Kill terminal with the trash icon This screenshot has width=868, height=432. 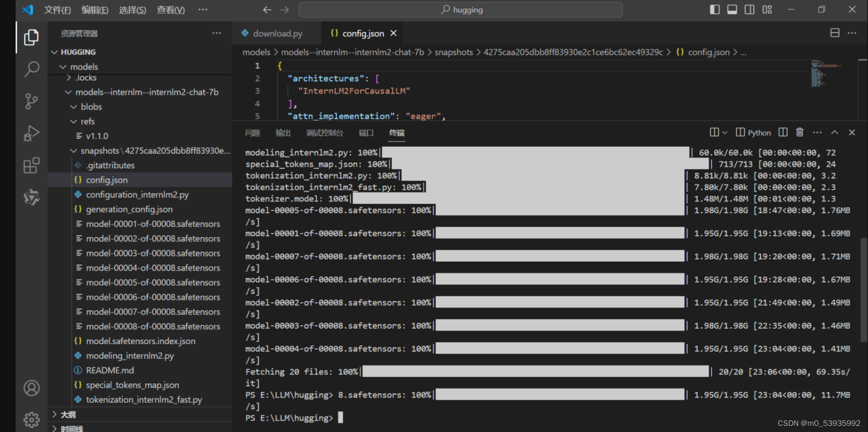[x=800, y=132]
